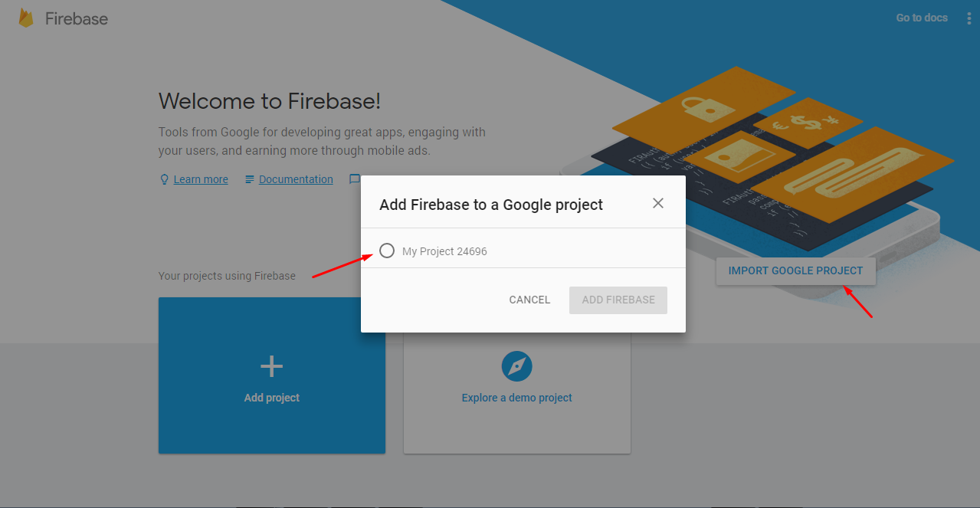Click the Firebase flame logo icon
980x508 pixels.
pos(26,18)
